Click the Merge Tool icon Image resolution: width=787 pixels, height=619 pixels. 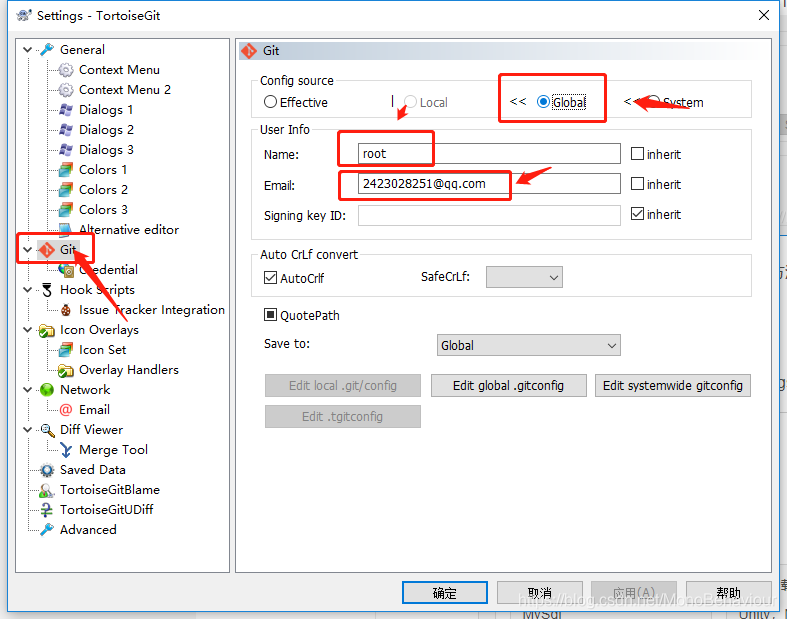click(x=66, y=450)
